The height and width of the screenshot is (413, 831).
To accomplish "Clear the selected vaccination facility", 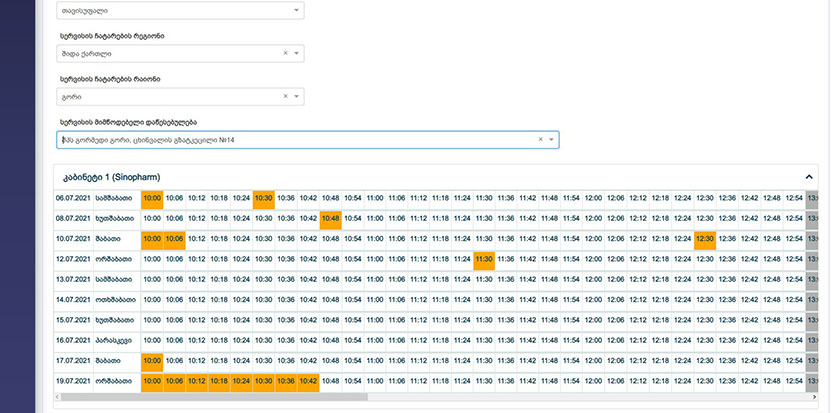I will [540, 140].
